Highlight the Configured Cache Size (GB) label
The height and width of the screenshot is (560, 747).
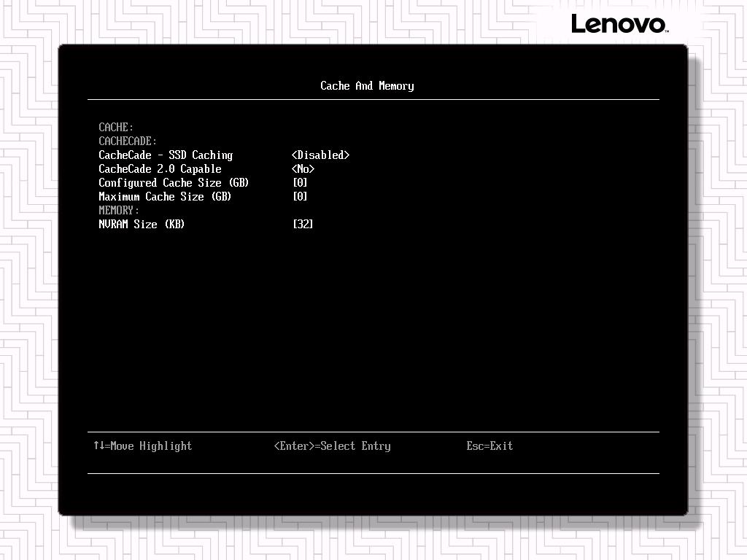pyautogui.click(x=174, y=183)
